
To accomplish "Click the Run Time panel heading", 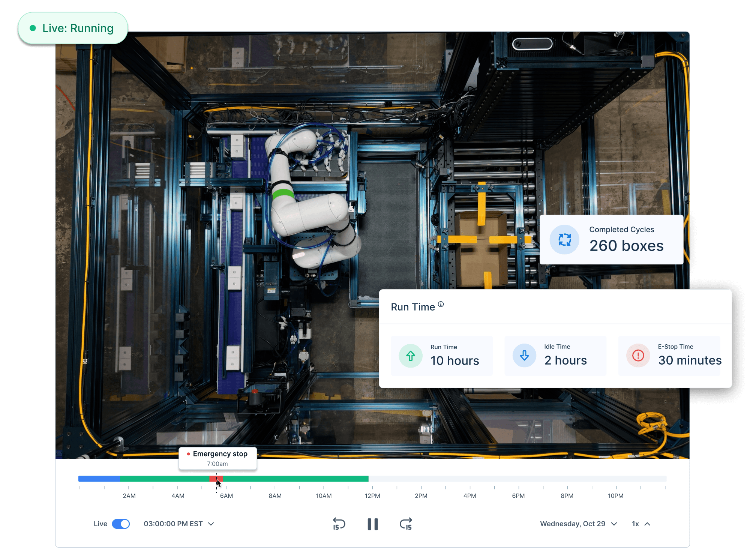I will tap(413, 307).
